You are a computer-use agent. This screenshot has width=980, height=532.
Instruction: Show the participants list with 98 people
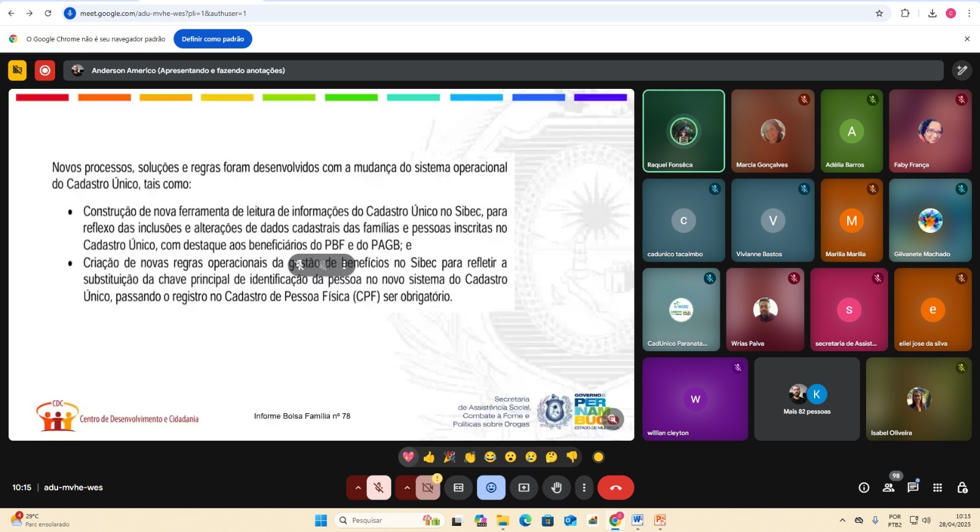[x=888, y=488]
